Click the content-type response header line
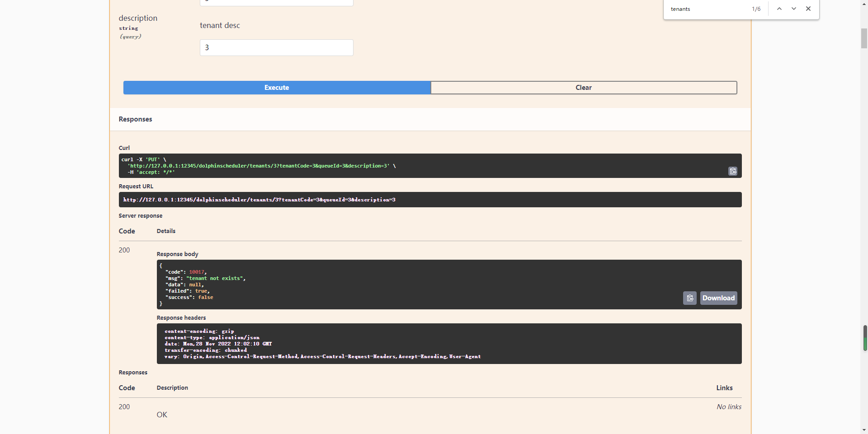Image resolution: width=868 pixels, height=434 pixels. click(212, 337)
